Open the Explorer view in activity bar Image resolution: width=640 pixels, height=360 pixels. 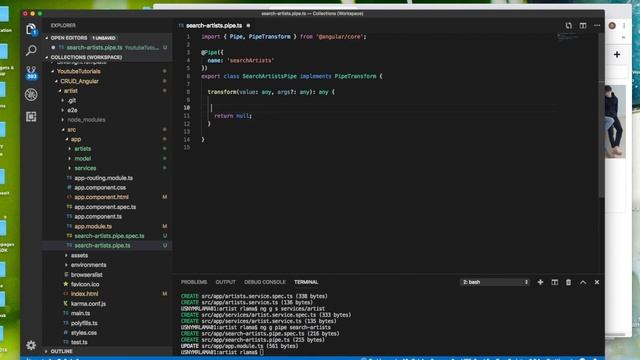[31, 29]
